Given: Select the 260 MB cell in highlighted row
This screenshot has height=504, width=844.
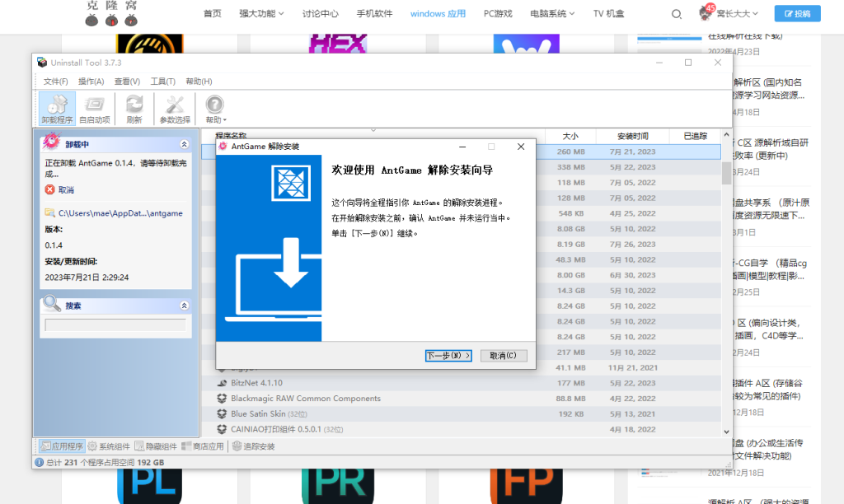Looking at the screenshot, I should click(571, 152).
